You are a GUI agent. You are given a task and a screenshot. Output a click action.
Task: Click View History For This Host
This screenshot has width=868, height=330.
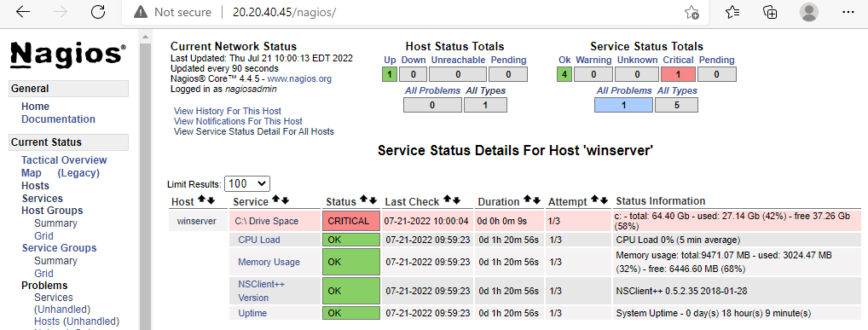coord(228,111)
